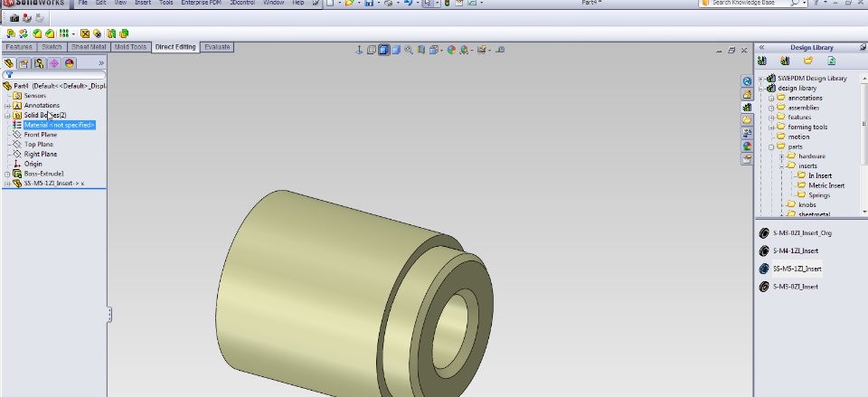Select shaded with edges display style

(x=383, y=50)
